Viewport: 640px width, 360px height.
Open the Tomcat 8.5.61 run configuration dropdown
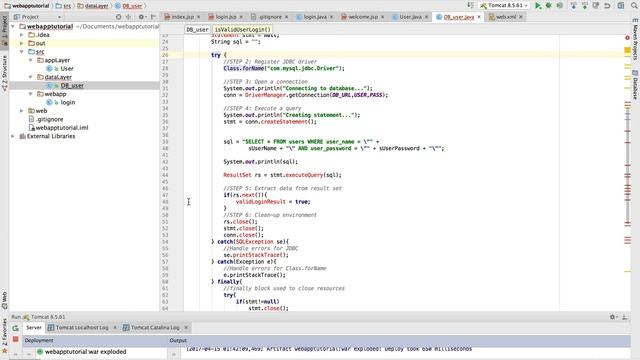pos(504,6)
